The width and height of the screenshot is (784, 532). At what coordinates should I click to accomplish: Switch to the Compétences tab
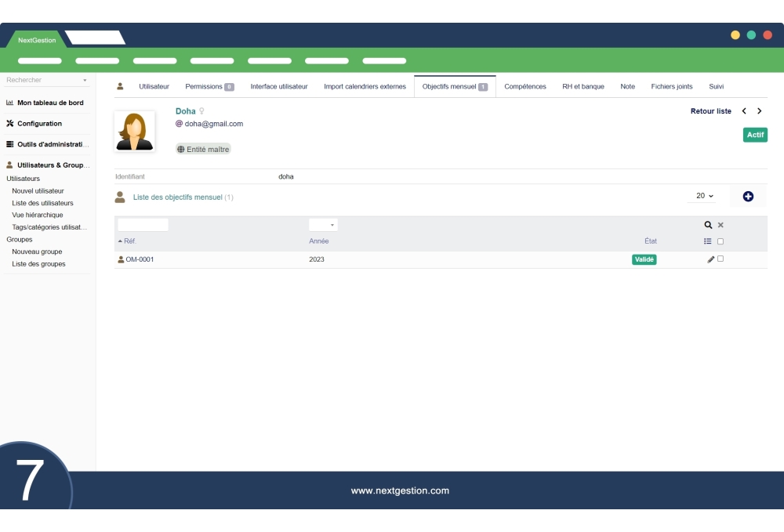525,86
